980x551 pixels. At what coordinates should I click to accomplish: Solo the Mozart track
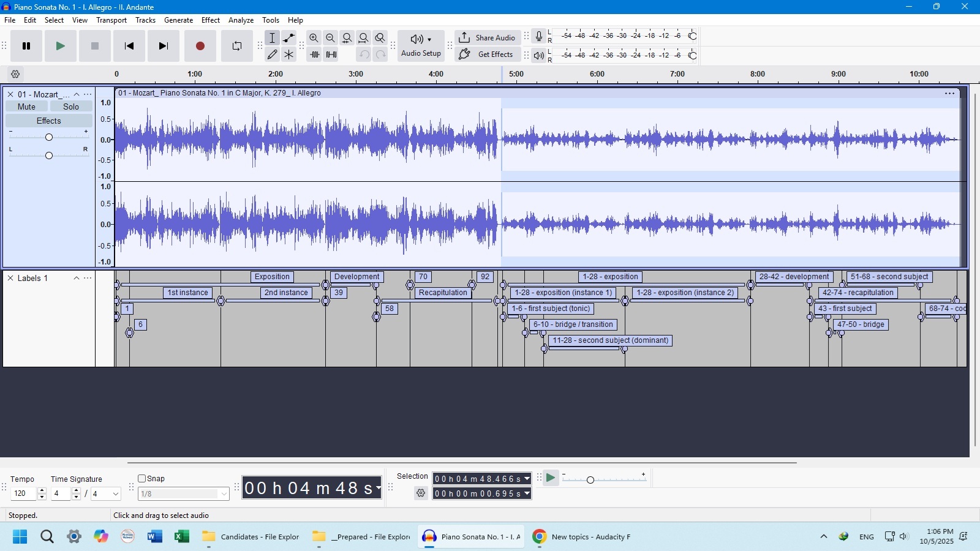tap(71, 107)
